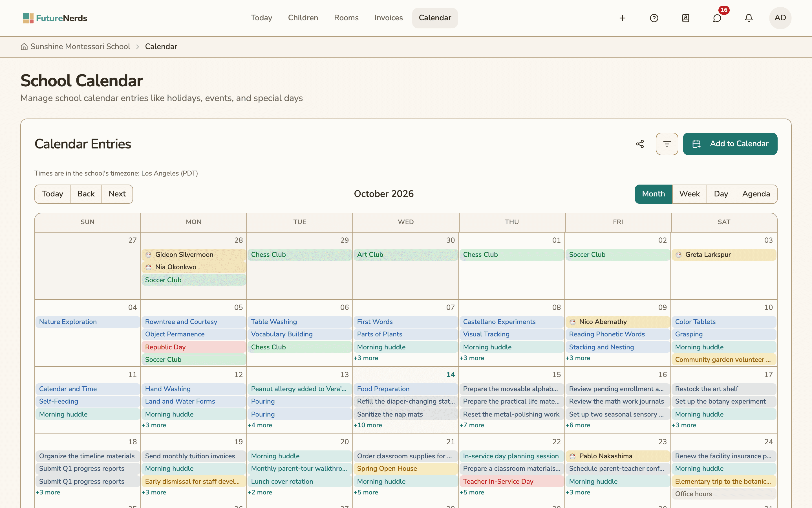Open the help question-mark icon
Viewport: 812px width, 508px height.
(x=654, y=18)
